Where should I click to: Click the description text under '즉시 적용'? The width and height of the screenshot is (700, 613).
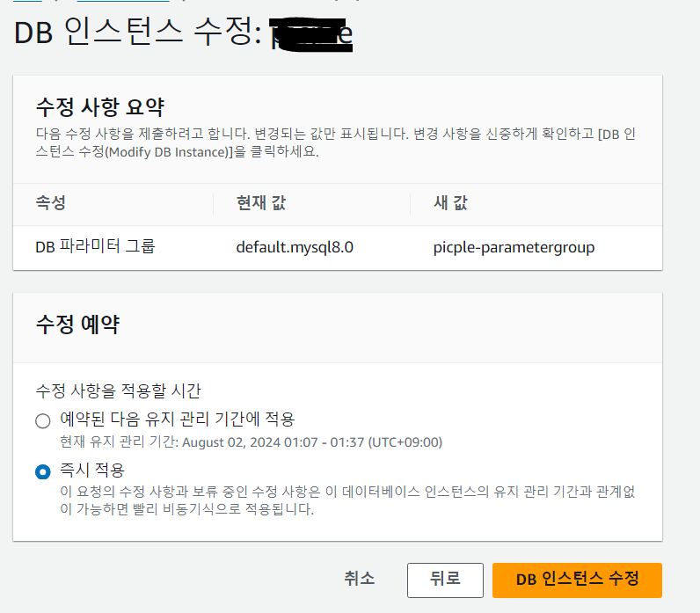click(x=347, y=500)
